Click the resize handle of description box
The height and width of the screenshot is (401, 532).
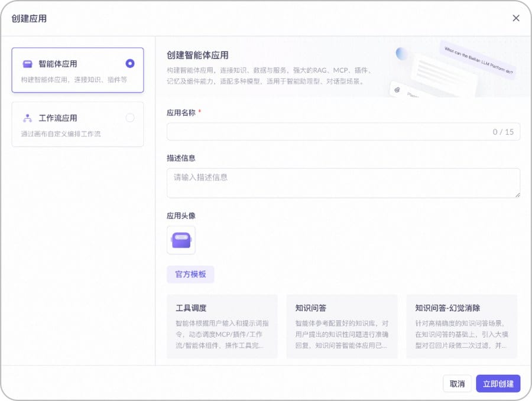point(517,195)
